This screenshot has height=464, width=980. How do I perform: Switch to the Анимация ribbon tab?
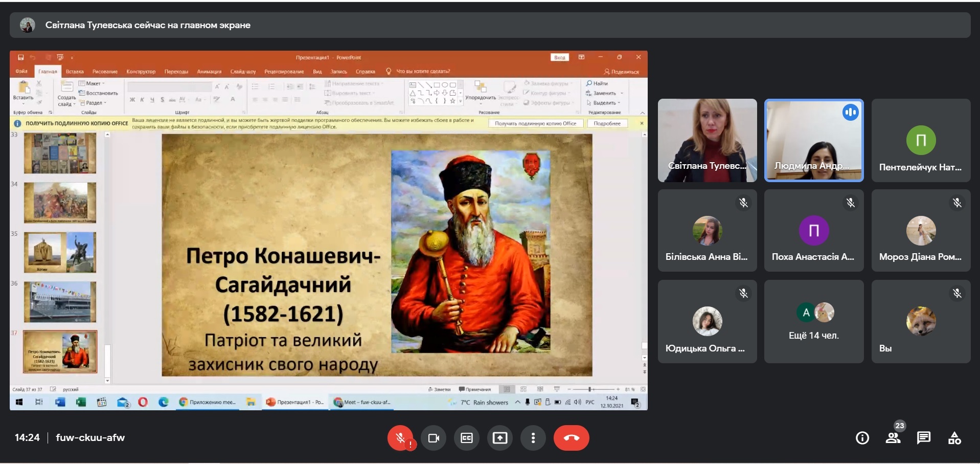(x=209, y=72)
